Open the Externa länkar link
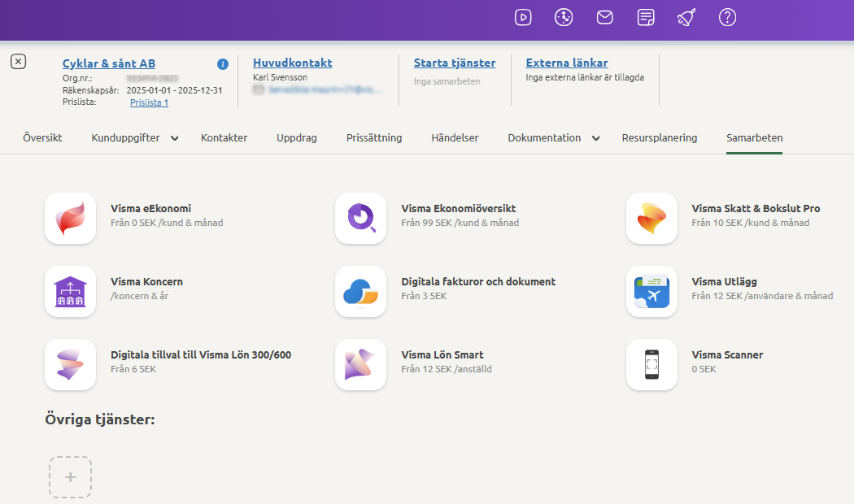The image size is (854, 504). coord(567,63)
